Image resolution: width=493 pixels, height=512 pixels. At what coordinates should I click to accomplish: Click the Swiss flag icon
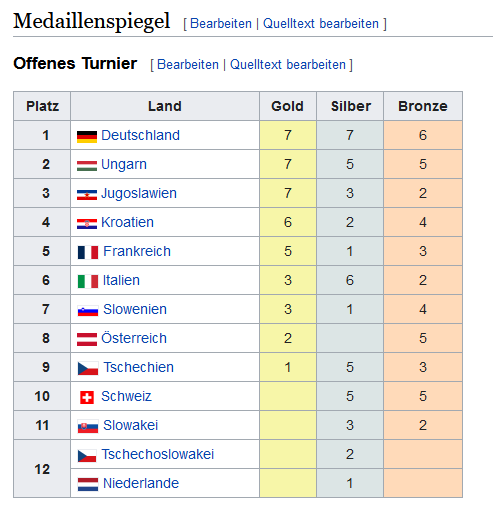click(87, 397)
